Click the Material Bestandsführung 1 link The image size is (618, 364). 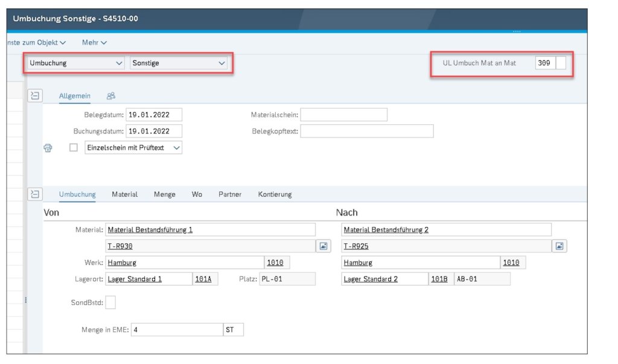[150, 230]
